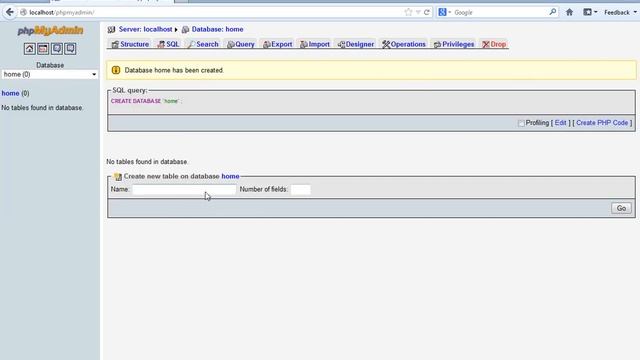Click the Go button
Image resolution: width=640 pixels, height=360 pixels.
click(621, 208)
